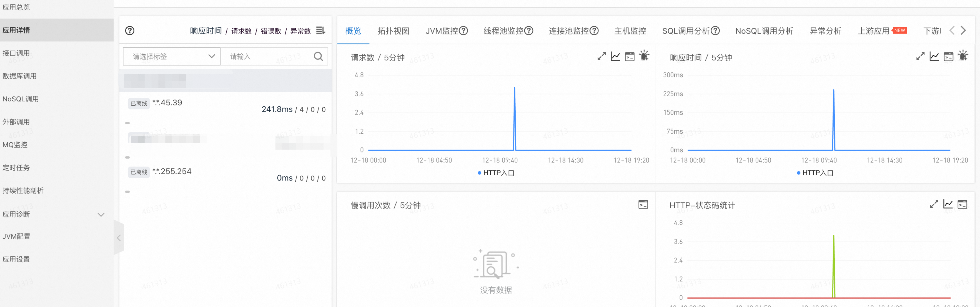This screenshot has width=980, height=307.
Task: Click the help question mark icon
Action: [130, 31]
